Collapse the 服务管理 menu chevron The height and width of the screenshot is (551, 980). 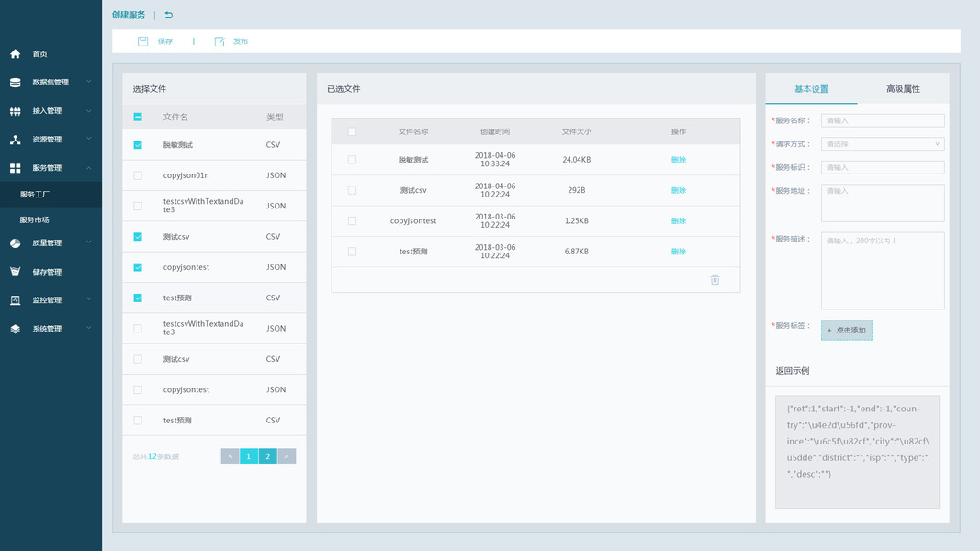tap(89, 167)
